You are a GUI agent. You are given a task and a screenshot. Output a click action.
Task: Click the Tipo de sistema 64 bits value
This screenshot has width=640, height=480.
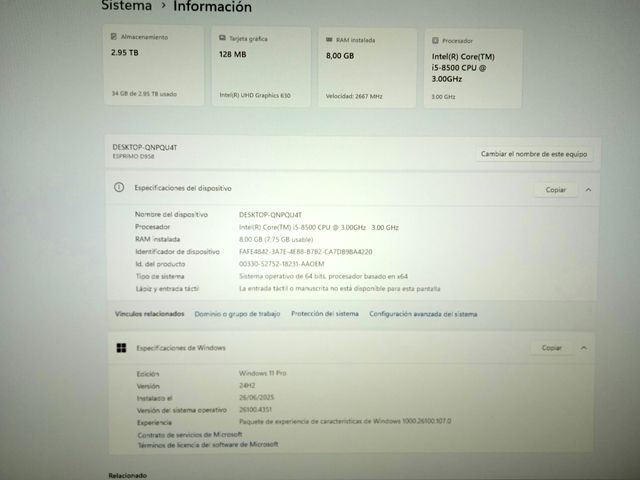click(323, 276)
